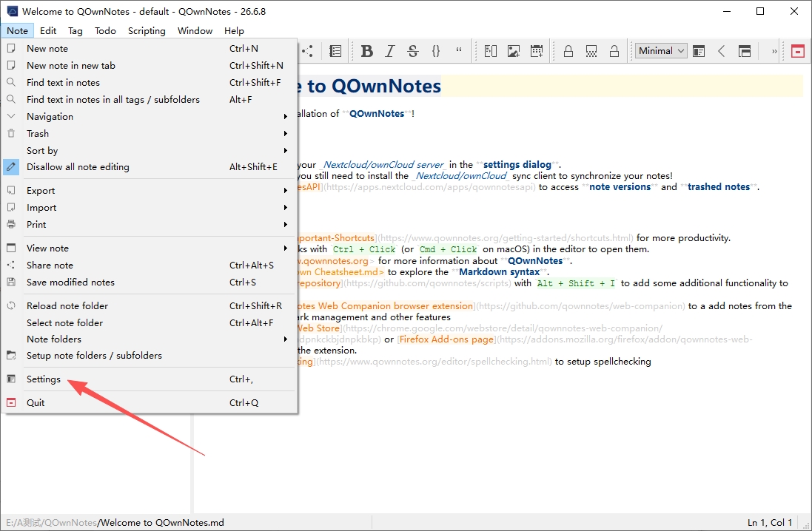Image resolution: width=812 pixels, height=531 pixels.
Task: Click the pencil icon beside Disallow all note editing
Action: pos(11,166)
